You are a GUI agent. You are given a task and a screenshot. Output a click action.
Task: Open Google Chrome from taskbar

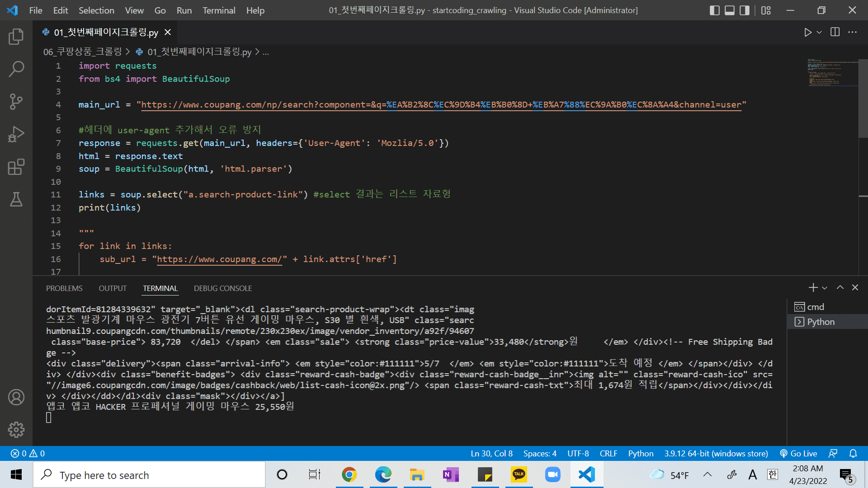pos(349,475)
